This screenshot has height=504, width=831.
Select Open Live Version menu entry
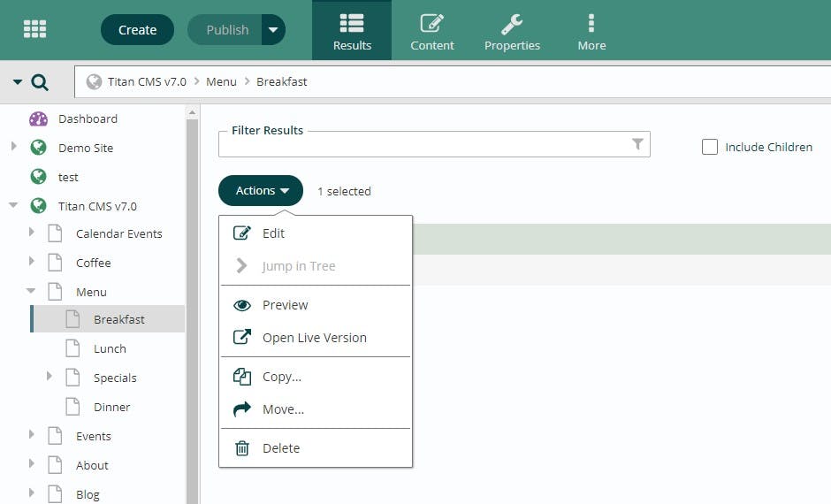coord(316,338)
